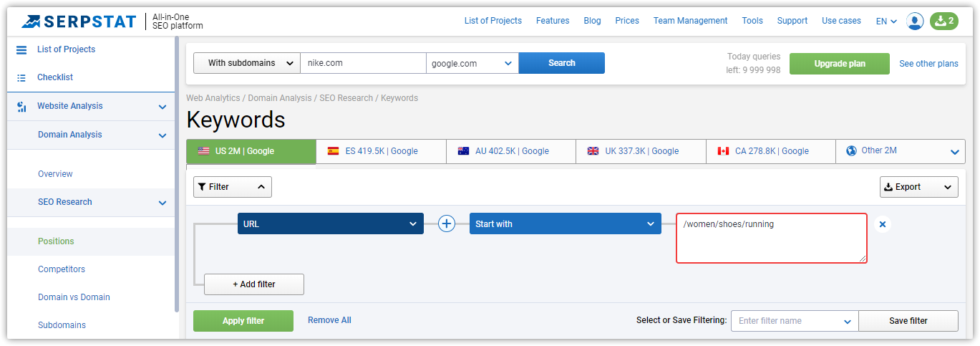Screen dimensions: 980x346
Task: Switch to the ES 419.5K Google tab
Action: [x=381, y=151]
